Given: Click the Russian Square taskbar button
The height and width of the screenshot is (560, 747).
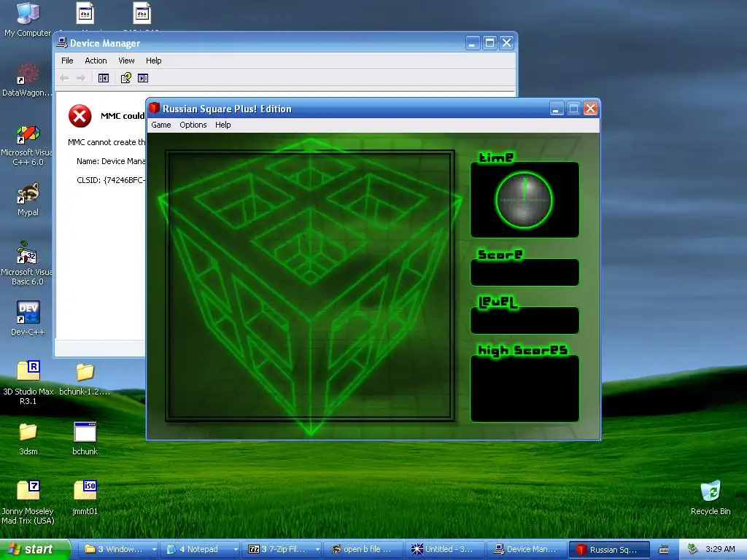Looking at the screenshot, I should click(609, 550).
